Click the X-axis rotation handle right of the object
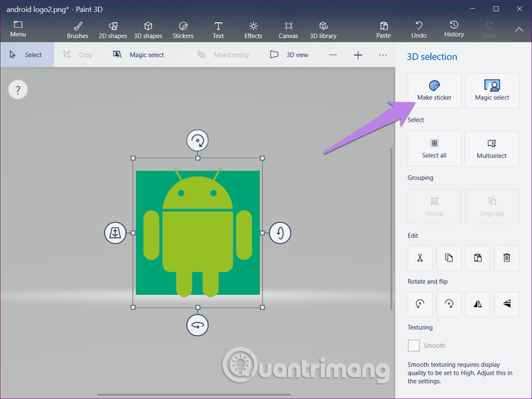532x399 pixels. coord(280,233)
